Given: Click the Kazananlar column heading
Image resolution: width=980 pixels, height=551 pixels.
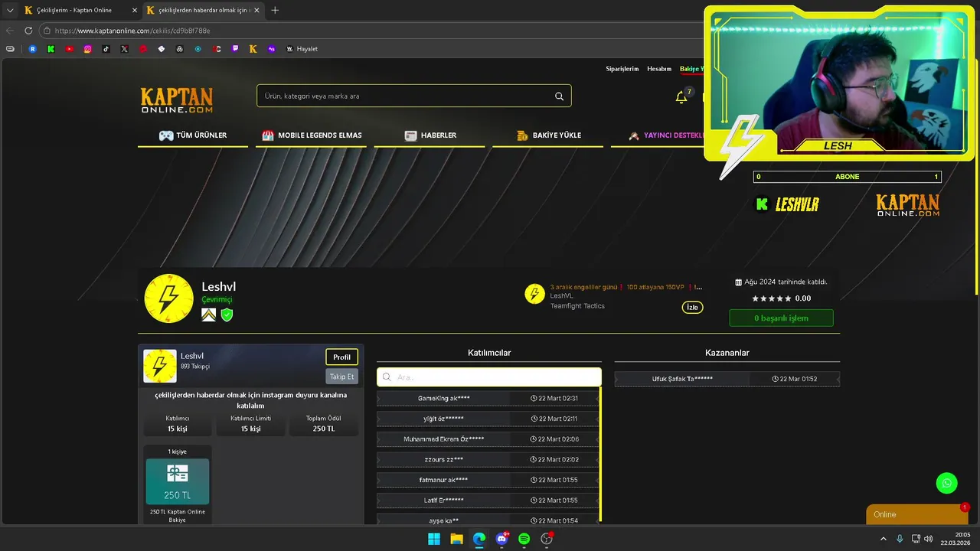Looking at the screenshot, I should (727, 353).
